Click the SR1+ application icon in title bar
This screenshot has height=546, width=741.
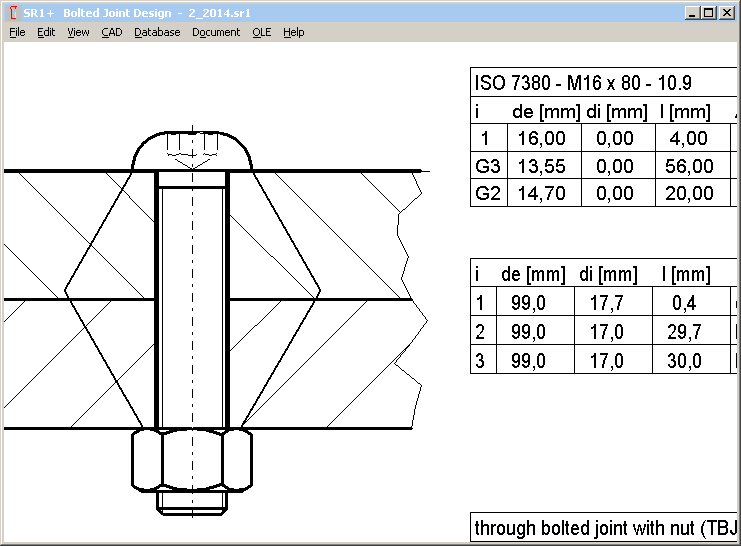(13, 12)
